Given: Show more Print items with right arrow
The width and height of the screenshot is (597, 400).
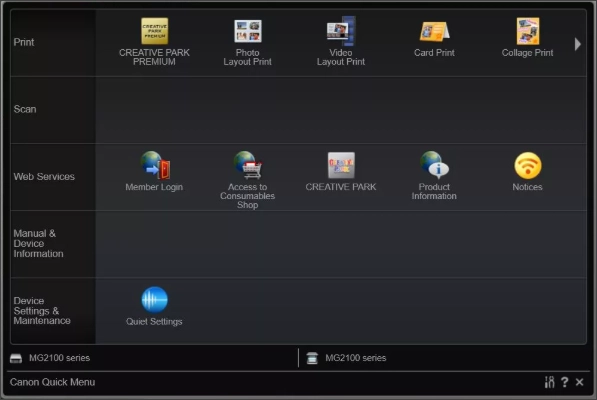Looking at the screenshot, I should point(578,44).
